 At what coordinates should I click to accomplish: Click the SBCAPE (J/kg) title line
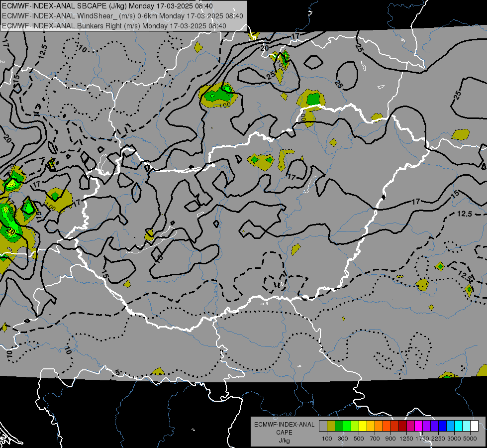click(x=107, y=6)
